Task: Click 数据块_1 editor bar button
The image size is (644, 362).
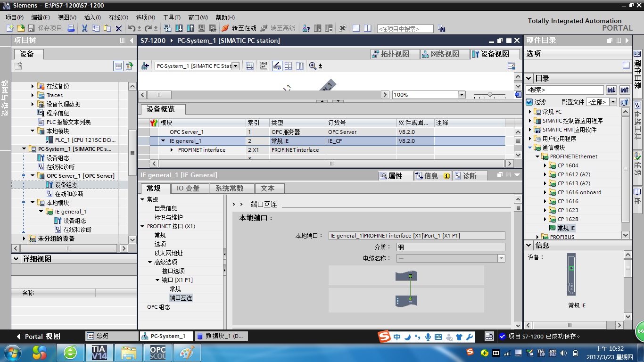Action: pos(220,336)
